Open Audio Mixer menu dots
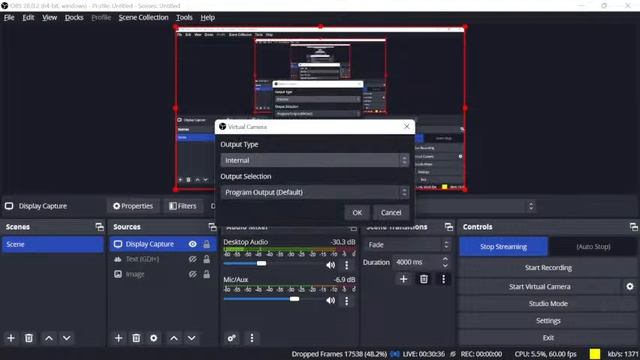This screenshot has width=640, height=360. coord(252,338)
